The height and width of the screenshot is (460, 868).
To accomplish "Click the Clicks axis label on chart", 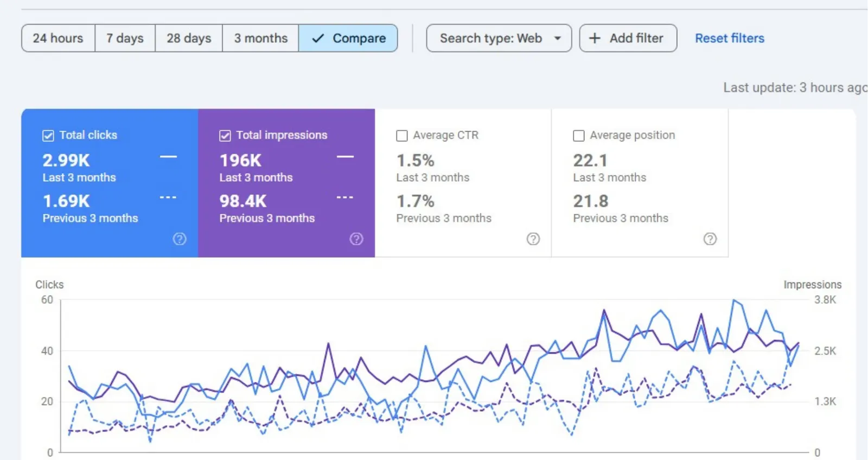I will click(49, 284).
